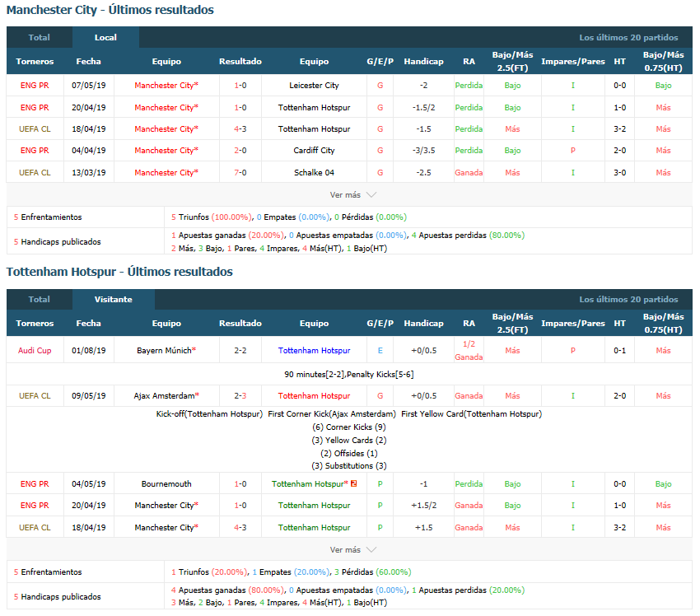
Task: Click 'Bajo' HT value in Leicester City row
Action: [x=664, y=86]
